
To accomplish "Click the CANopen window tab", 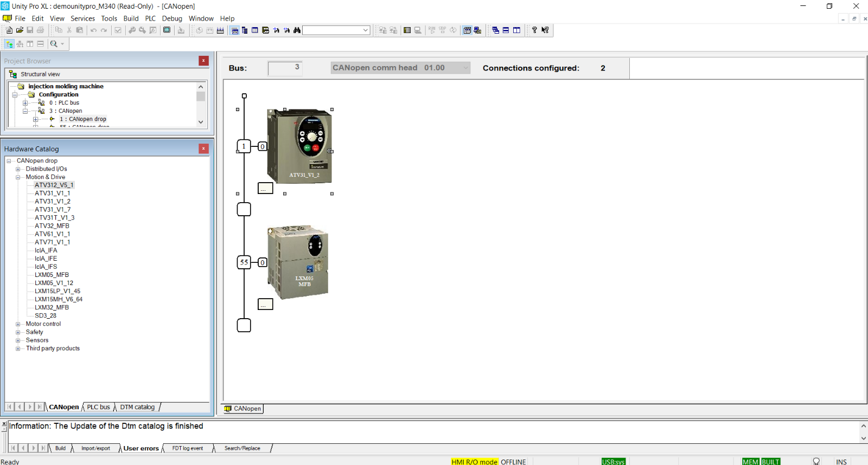I will [244, 409].
